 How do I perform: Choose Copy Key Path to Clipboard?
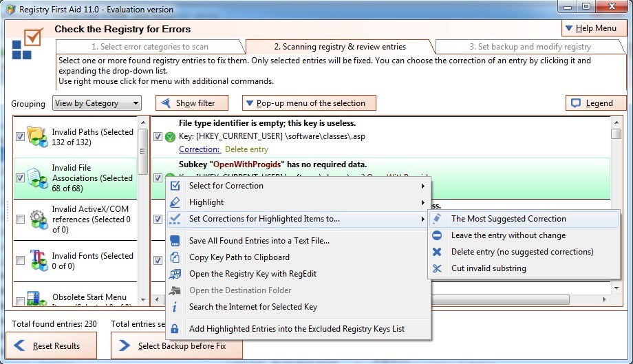pyautogui.click(x=298, y=257)
